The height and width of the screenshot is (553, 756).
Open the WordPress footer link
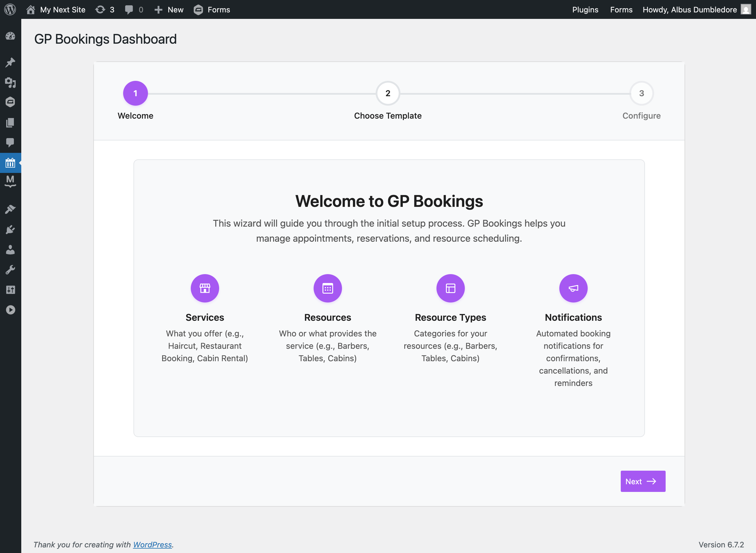click(152, 545)
